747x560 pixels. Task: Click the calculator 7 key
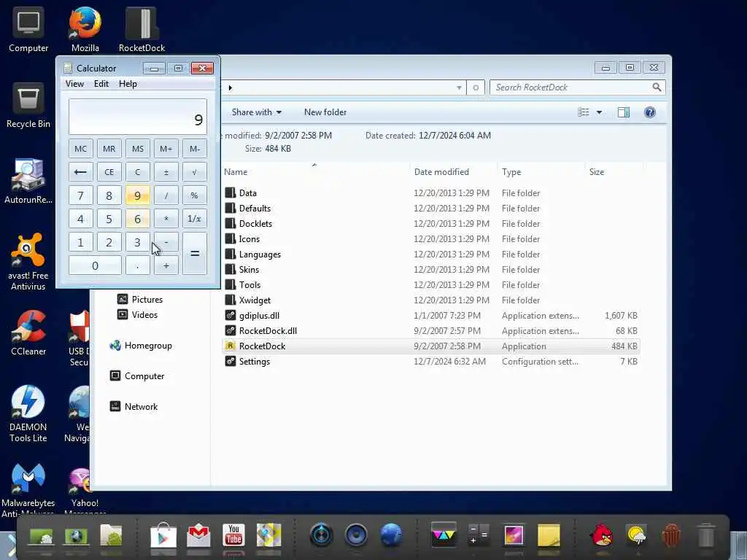click(x=80, y=195)
